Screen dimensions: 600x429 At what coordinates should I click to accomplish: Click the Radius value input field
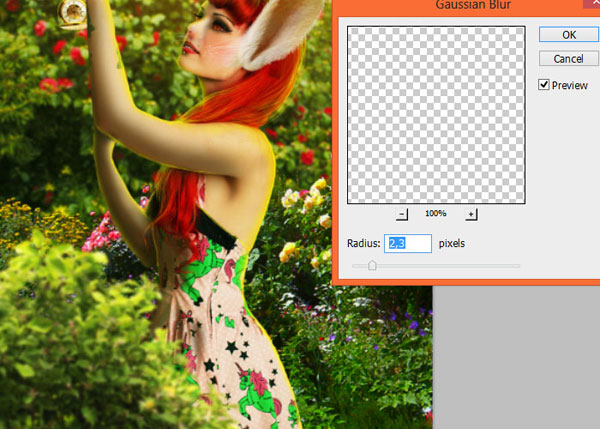point(408,243)
